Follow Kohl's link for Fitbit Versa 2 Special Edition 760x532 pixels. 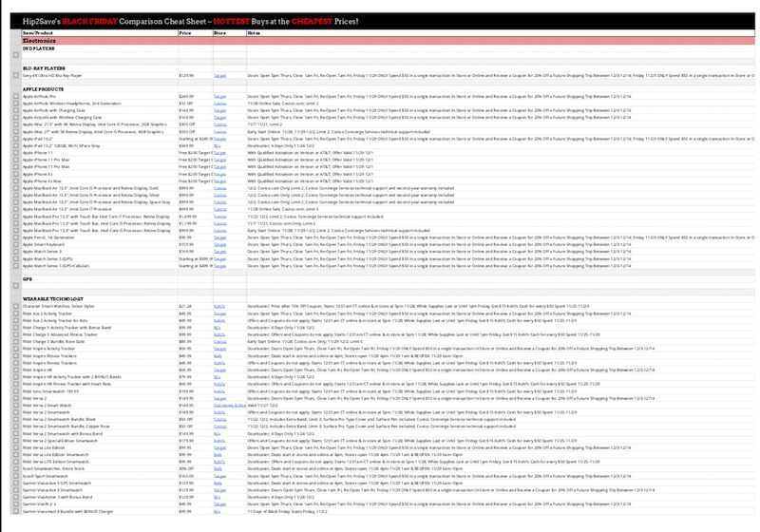(x=219, y=441)
